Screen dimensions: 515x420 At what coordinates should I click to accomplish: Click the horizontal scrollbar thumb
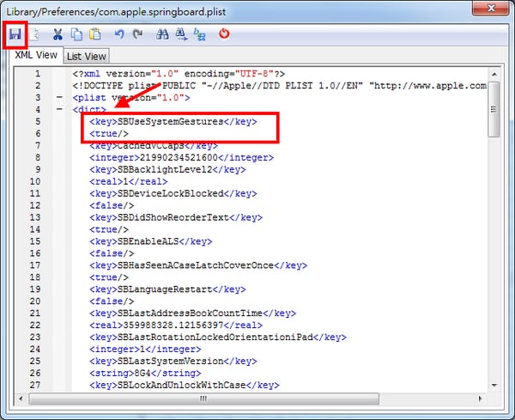tap(203, 399)
